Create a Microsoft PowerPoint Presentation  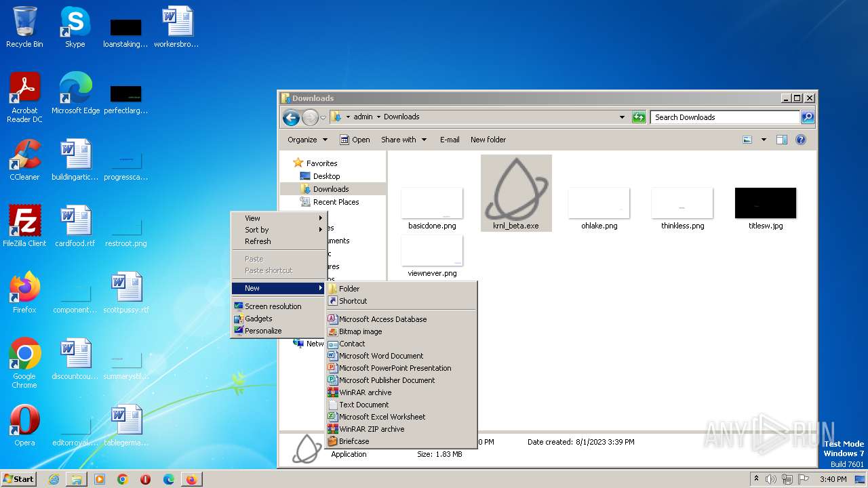(401, 368)
